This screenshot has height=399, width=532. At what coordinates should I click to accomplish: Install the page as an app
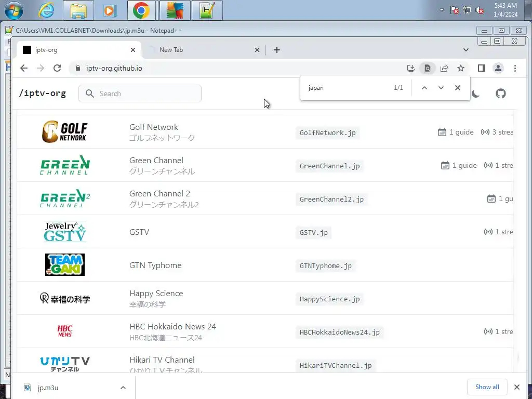[411, 68]
